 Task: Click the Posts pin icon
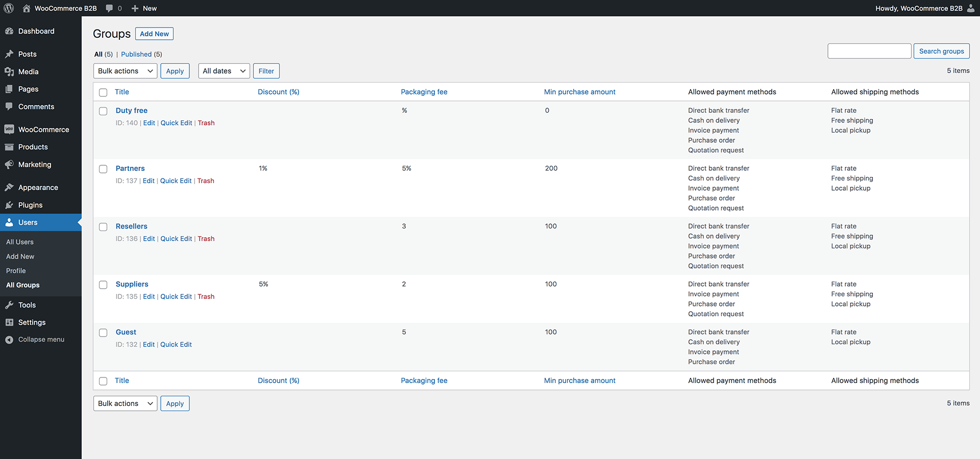click(9, 54)
